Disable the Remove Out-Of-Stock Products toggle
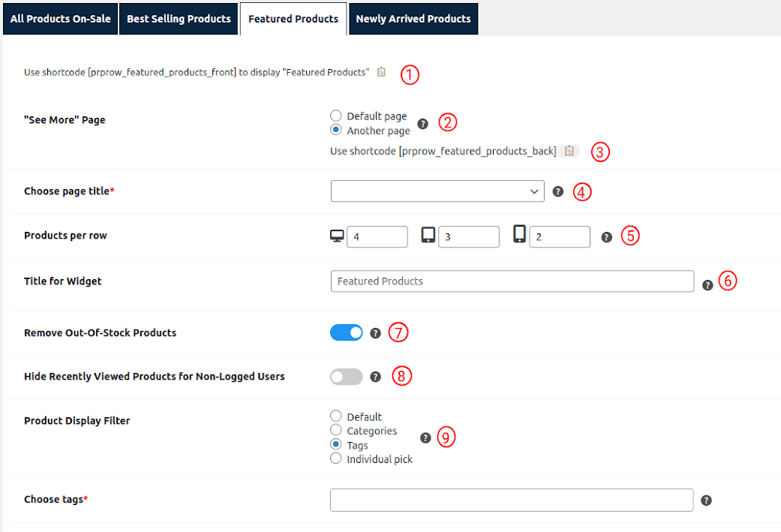The width and height of the screenshot is (781, 532). (x=346, y=332)
